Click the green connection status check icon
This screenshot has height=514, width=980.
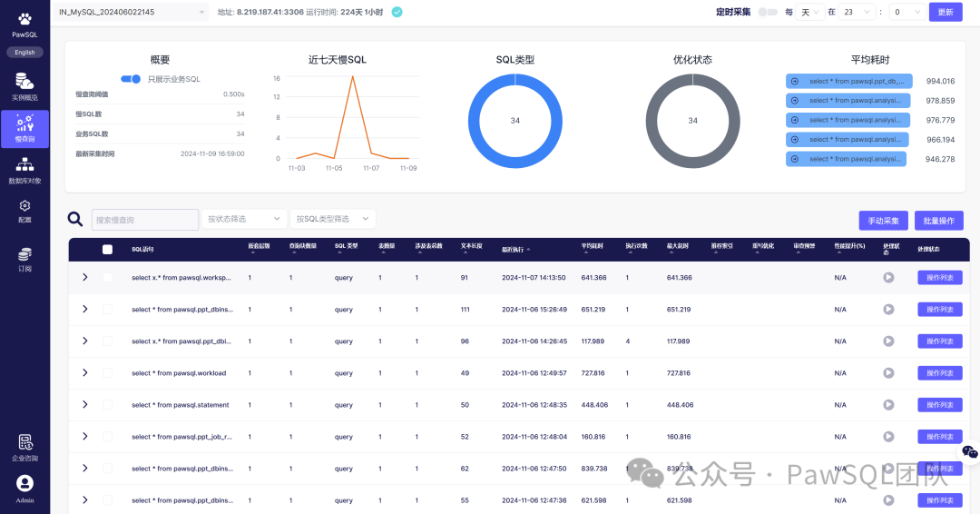pyautogui.click(x=397, y=12)
